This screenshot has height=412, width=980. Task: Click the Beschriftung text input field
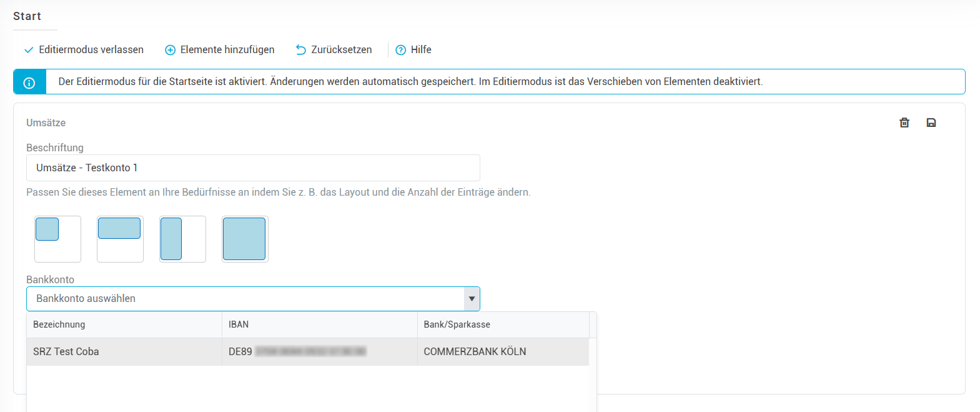[x=253, y=168]
